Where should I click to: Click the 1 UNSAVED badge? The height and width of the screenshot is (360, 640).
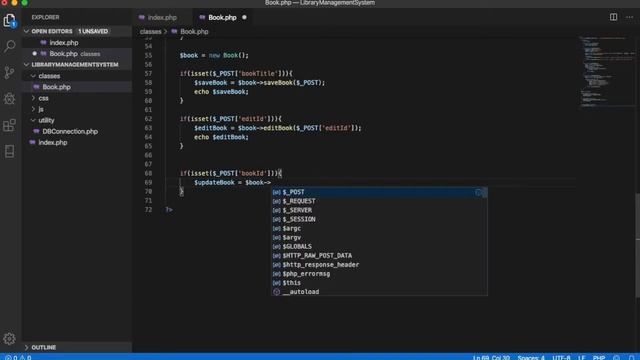coord(93,31)
